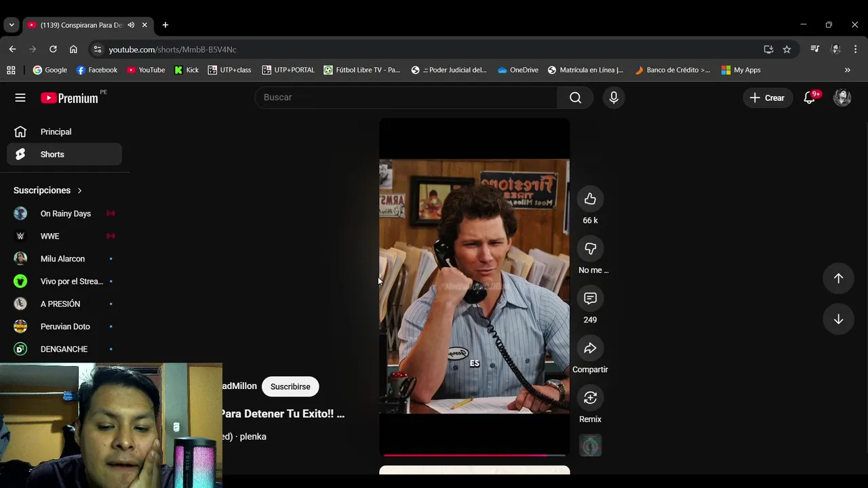
Task: Seek on the red Short progress bar
Action: [x=474, y=455]
